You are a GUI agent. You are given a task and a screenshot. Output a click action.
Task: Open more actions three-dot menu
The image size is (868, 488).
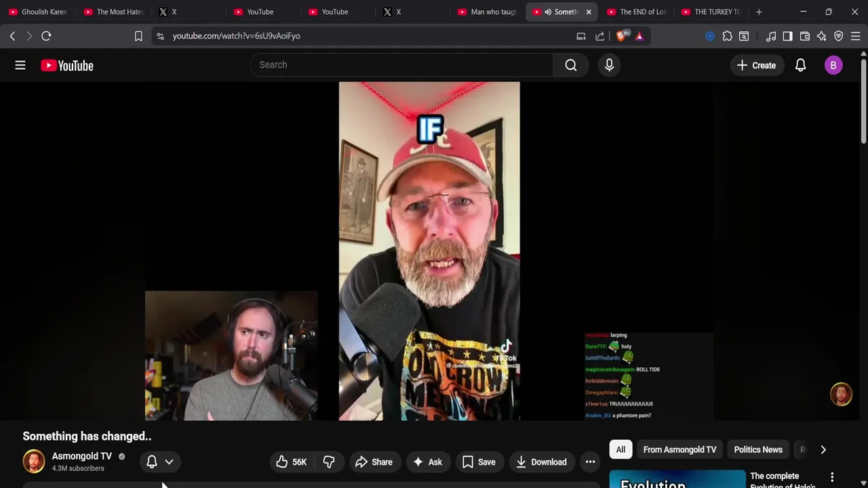pyautogui.click(x=590, y=462)
